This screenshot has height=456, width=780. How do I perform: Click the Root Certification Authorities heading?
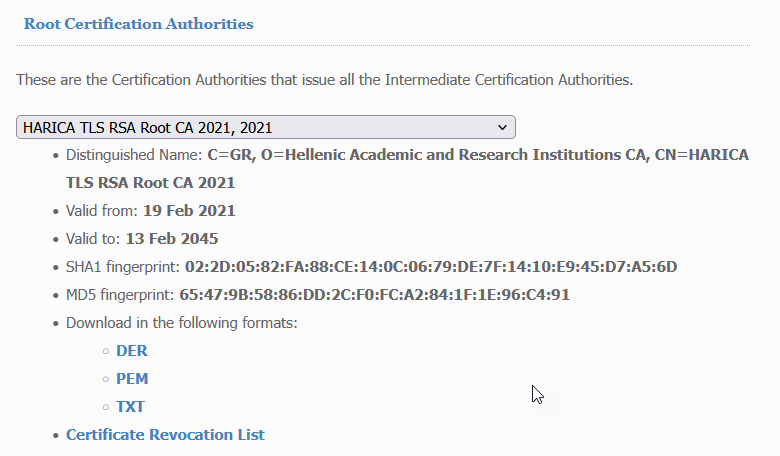138,24
